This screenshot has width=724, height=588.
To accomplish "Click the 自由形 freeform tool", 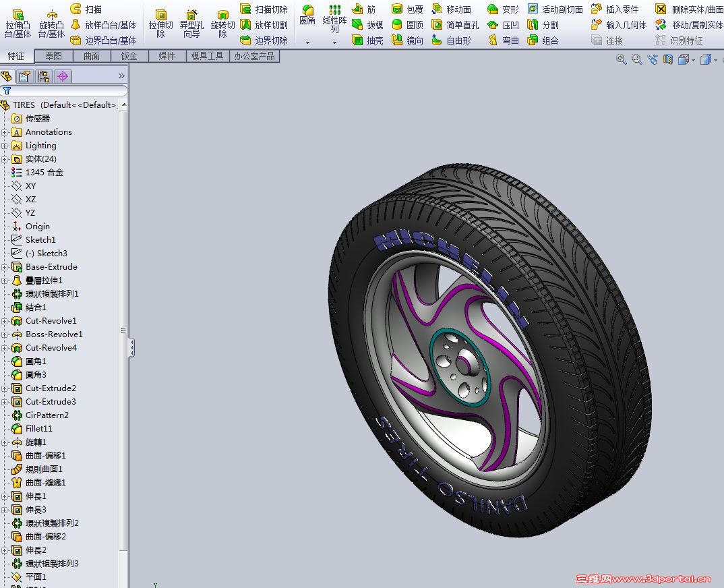I will [452, 40].
